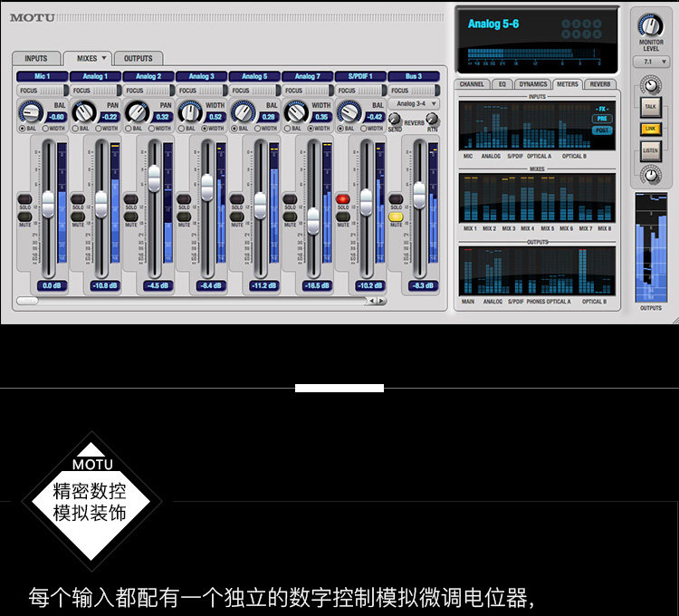Click the Analog 7 width knob
This screenshot has width=679, height=616.
[x=296, y=112]
